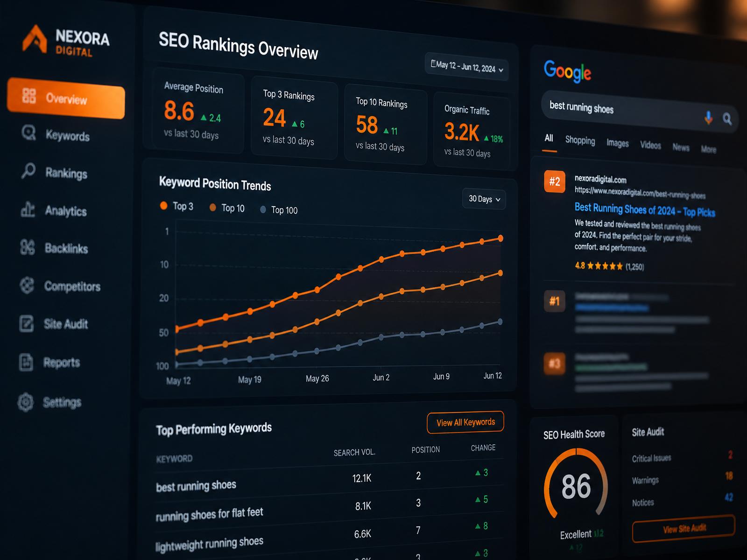This screenshot has width=747, height=560.
Task: Click the 8.1K search volume value
Action: point(363,506)
